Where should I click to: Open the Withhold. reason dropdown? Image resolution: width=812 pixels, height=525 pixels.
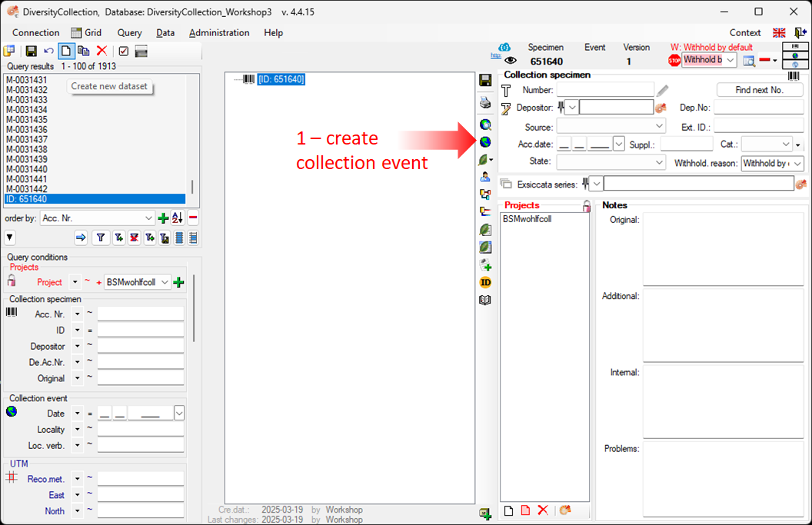tap(797, 164)
